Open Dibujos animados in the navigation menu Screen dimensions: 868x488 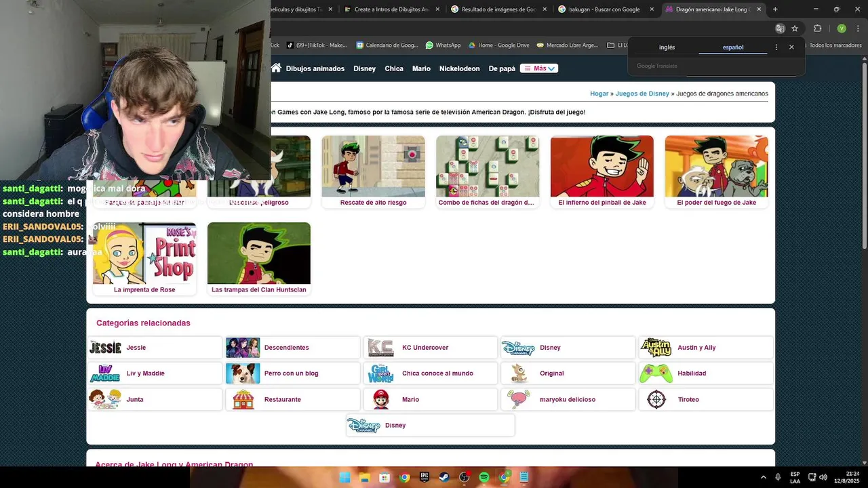(315, 68)
